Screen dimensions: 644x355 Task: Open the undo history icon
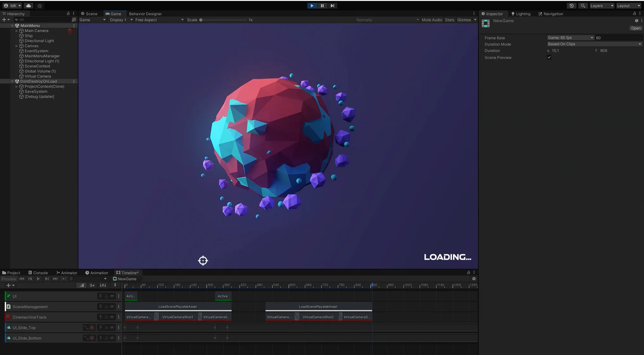(x=571, y=6)
